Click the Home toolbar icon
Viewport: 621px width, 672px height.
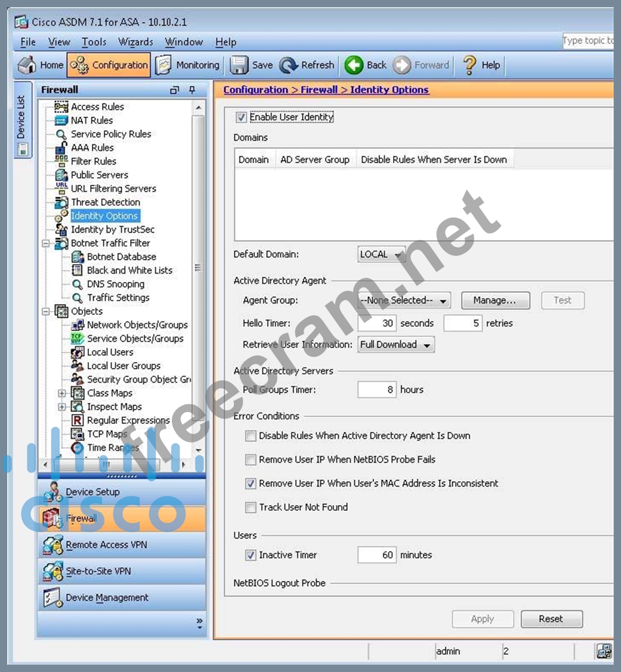click(27, 65)
